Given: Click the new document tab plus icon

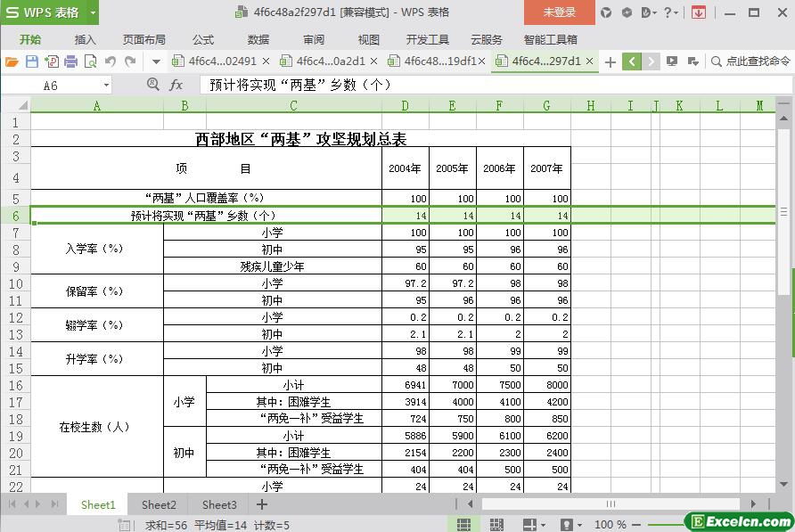Looking at the screenshot, I should 610,61.
